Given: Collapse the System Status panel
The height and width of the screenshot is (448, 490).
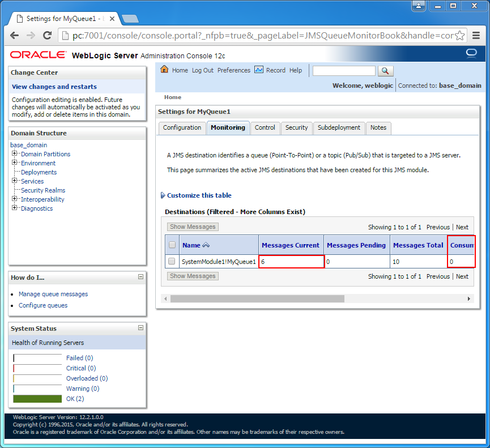Looking at the screenshot, I should 141,328.
